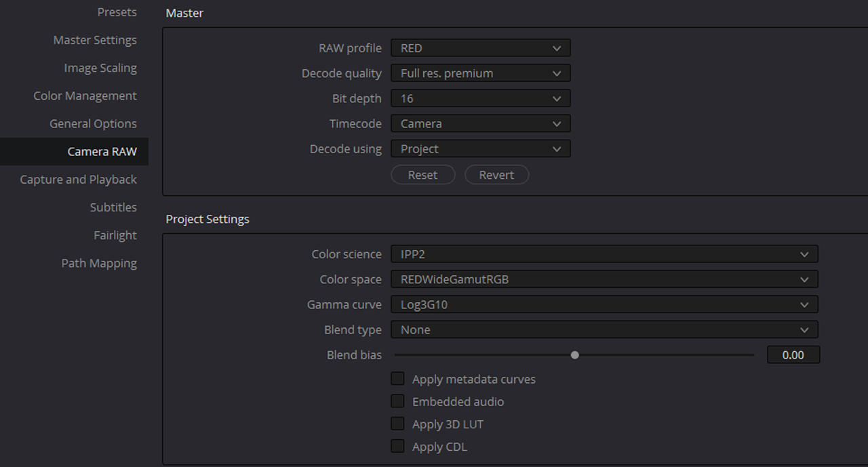Click the Blend bias value field
Viewport: 868px width, 467px height.
pyautogui.click(x=793, y=354)
